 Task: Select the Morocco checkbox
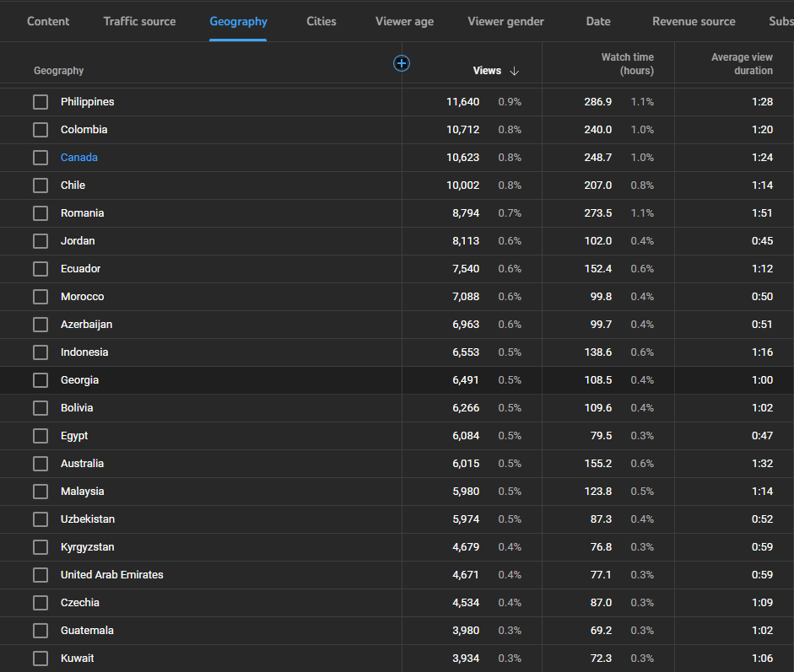(41, 297)
